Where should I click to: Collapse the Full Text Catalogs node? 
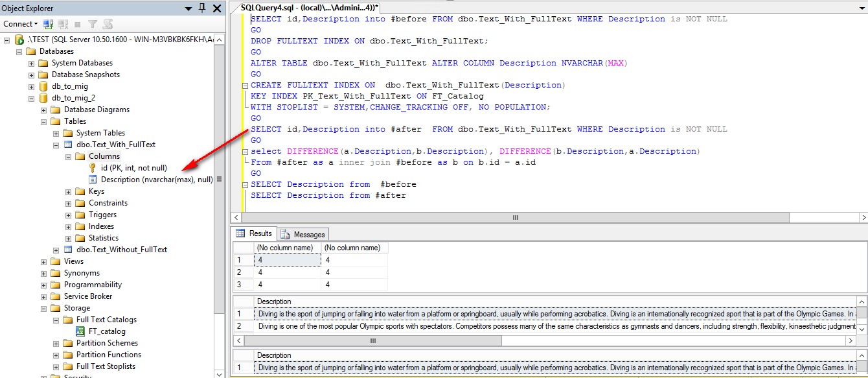pyautogui.click(x=56, y=320)
